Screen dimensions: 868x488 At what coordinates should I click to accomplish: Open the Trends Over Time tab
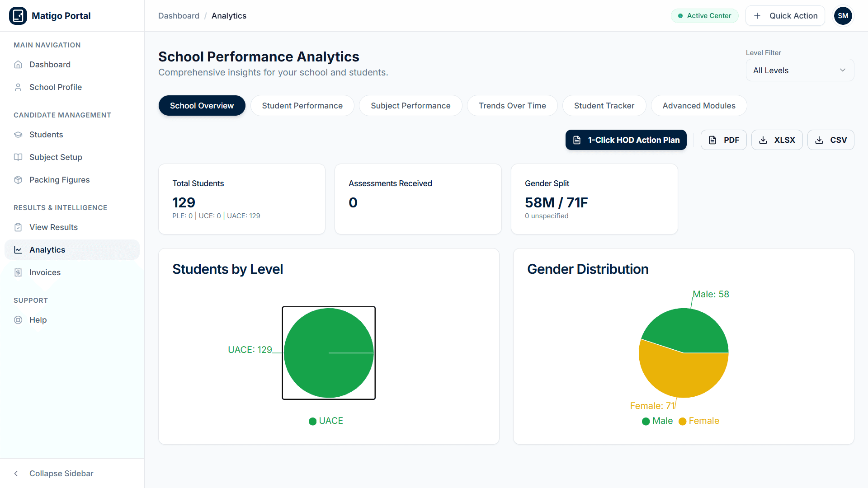click(512, 106)
